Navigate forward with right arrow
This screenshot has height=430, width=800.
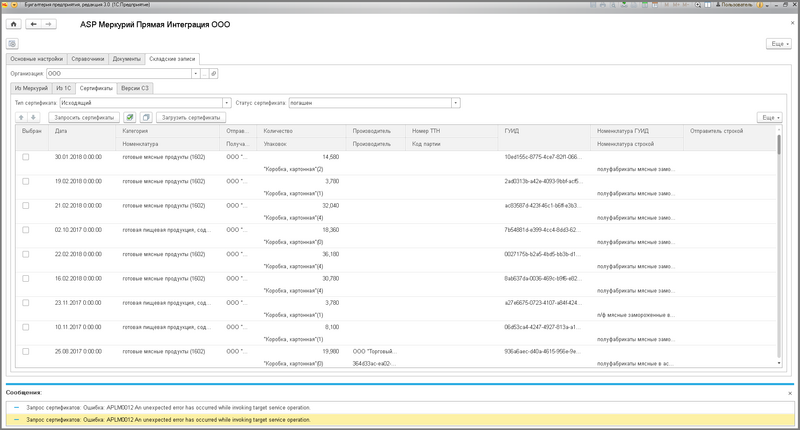[x=48, y=24]
